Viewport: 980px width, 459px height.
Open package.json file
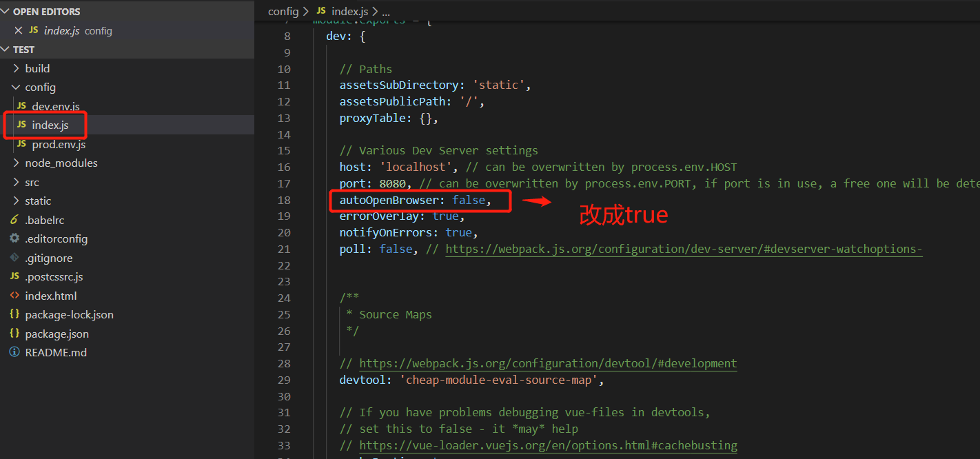[57, 334]
